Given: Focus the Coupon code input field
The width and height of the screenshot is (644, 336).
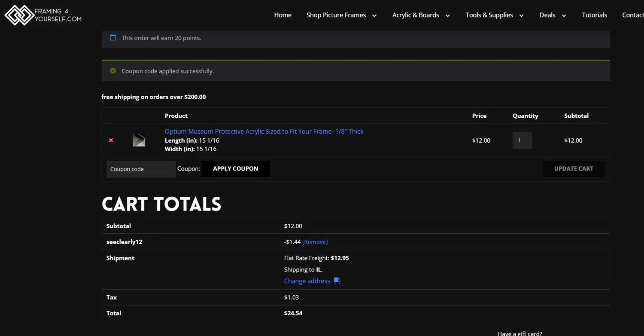Looking at the screenshot, I should pos(141,169).
